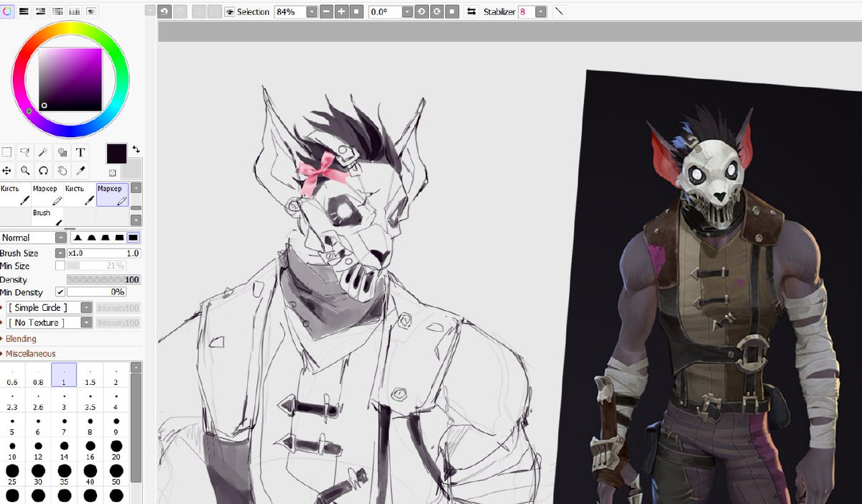Select the Brush preset

point(47,217)
